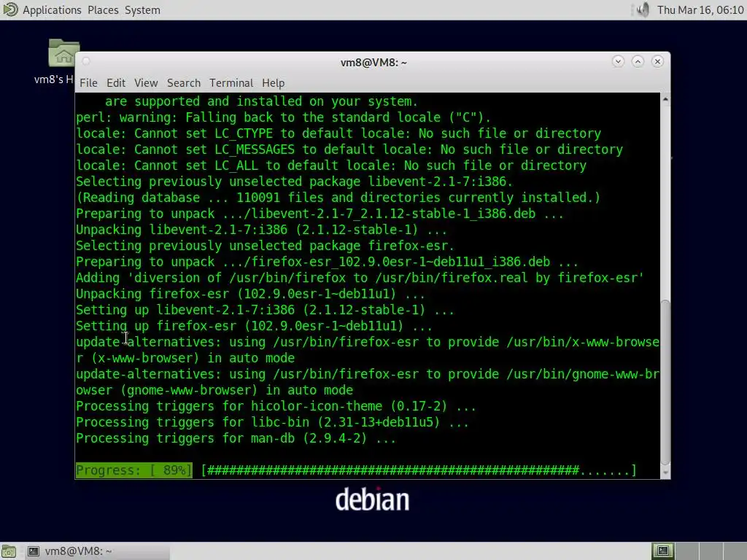Open the Terminal menu in the menubar

coord(231,83)
